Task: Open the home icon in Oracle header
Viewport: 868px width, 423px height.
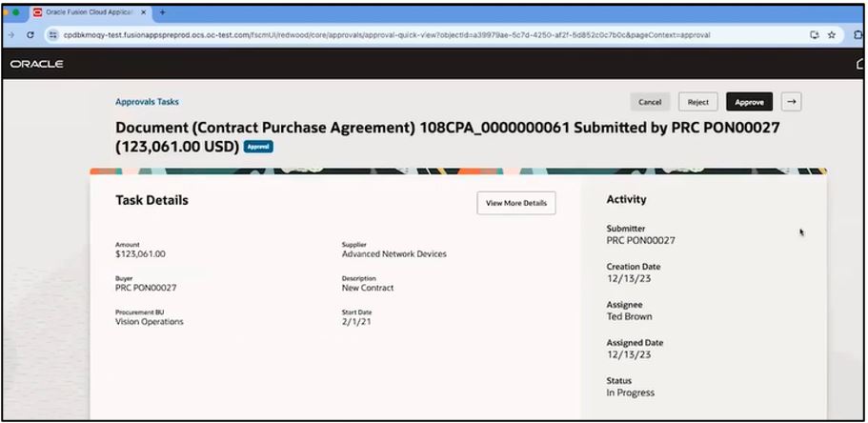Action: pyautogui.click(x=860, y=64)
